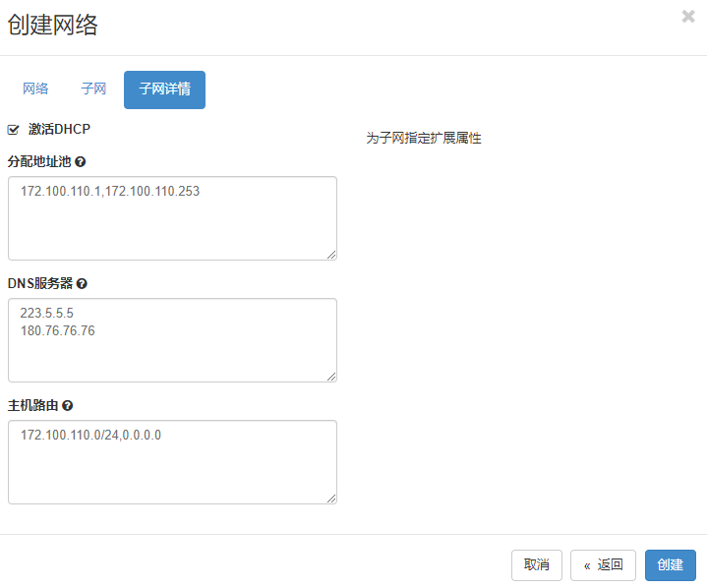Click help icon beside 主机路由
Screen dimensions: 707x588
tap(68, 405)
